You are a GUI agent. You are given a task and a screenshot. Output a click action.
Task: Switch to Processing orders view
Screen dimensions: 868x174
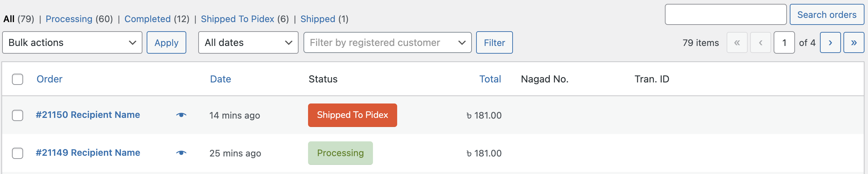click(x=69, y=19)
